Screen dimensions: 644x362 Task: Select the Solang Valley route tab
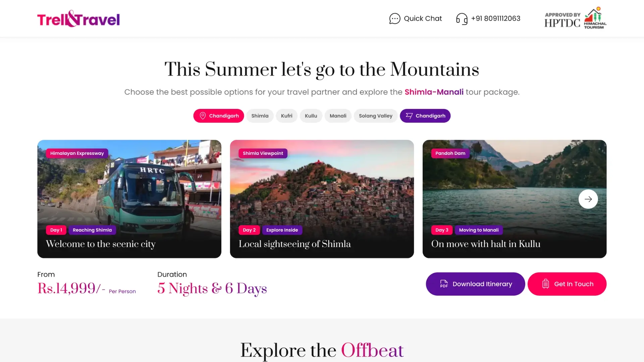tap(375, 116)
